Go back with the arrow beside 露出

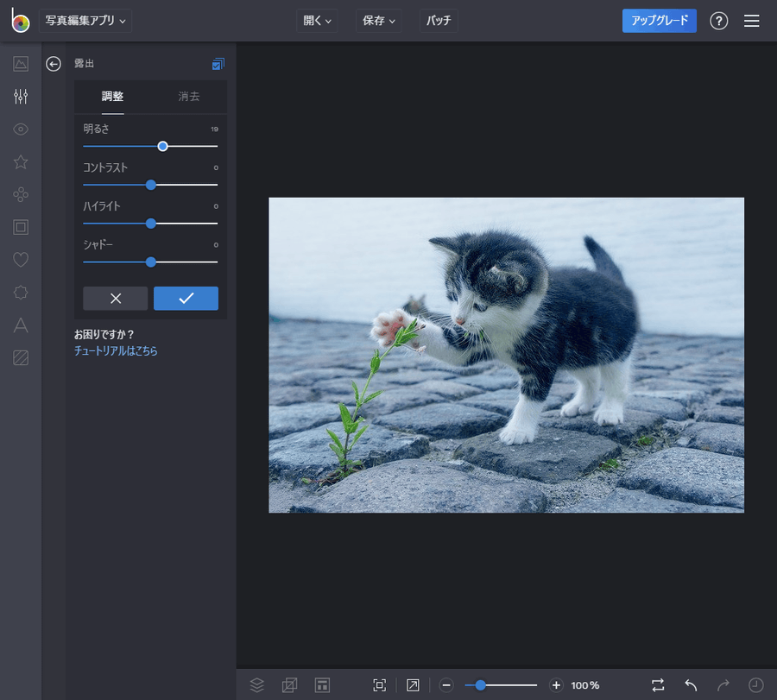[x=54, y=64]
